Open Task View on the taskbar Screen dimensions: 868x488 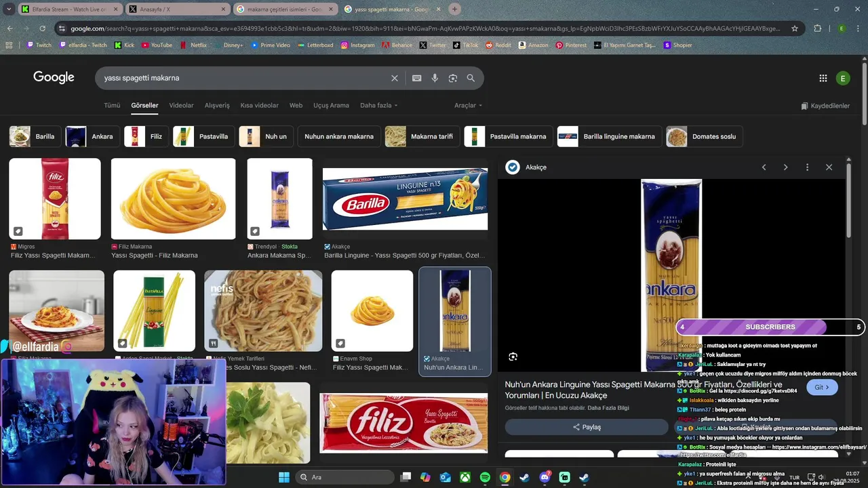click(406, 477)
